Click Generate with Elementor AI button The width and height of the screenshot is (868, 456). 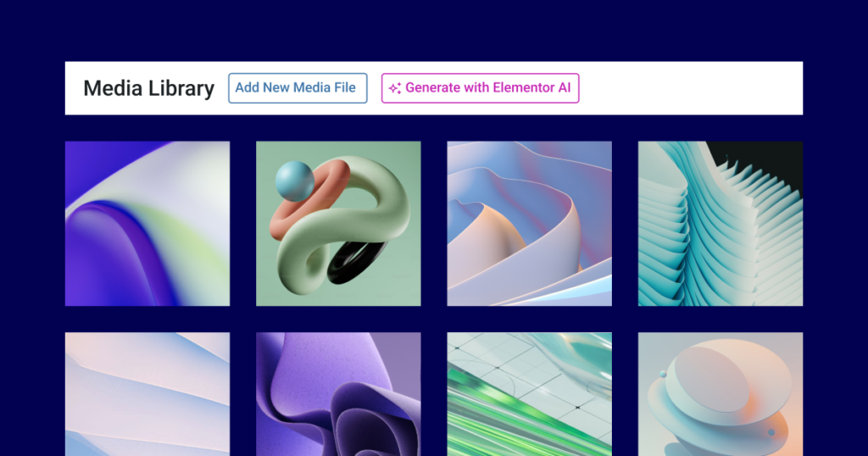[x=480, y=88]
